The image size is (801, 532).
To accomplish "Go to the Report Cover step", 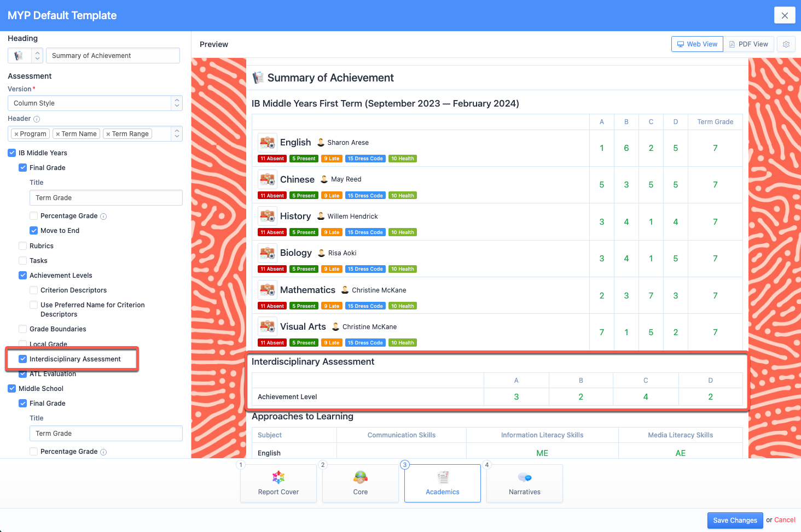I will tap(278, 483).
